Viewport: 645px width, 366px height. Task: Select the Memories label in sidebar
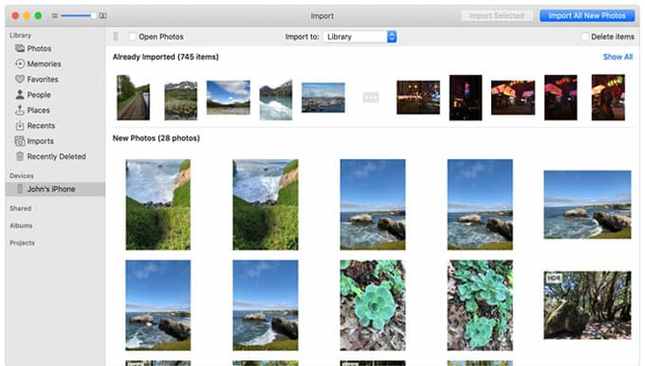click(44, 64)
